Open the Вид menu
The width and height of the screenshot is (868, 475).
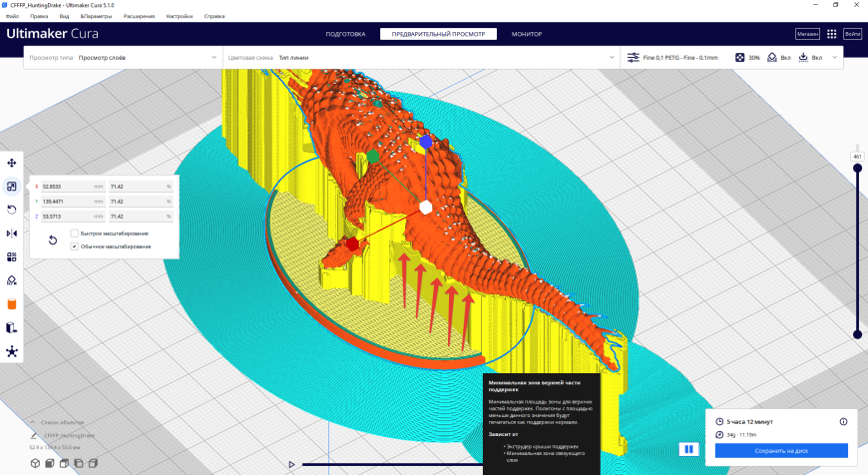[64, 16]
